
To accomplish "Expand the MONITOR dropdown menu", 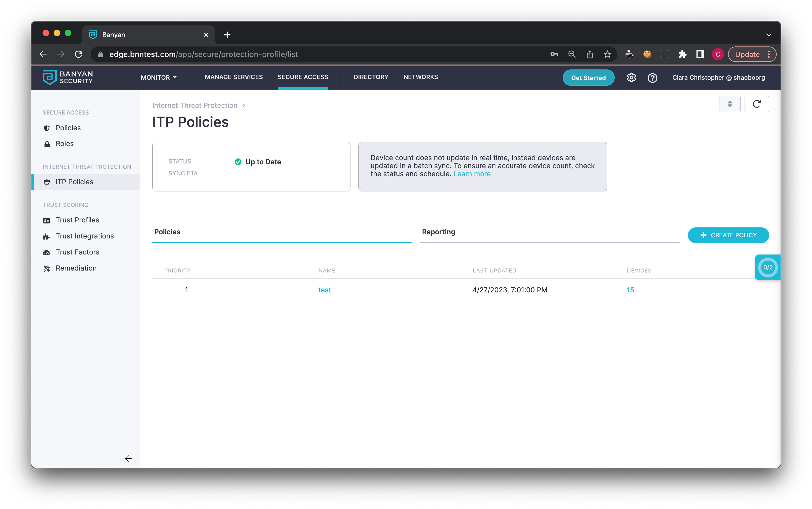I will (159, 77).
